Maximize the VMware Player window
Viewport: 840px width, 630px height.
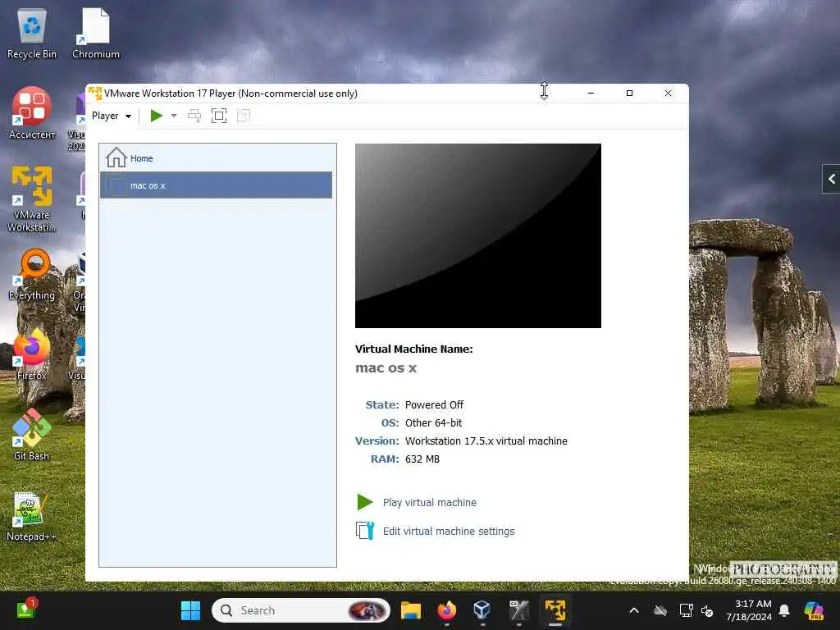(629, 94)
